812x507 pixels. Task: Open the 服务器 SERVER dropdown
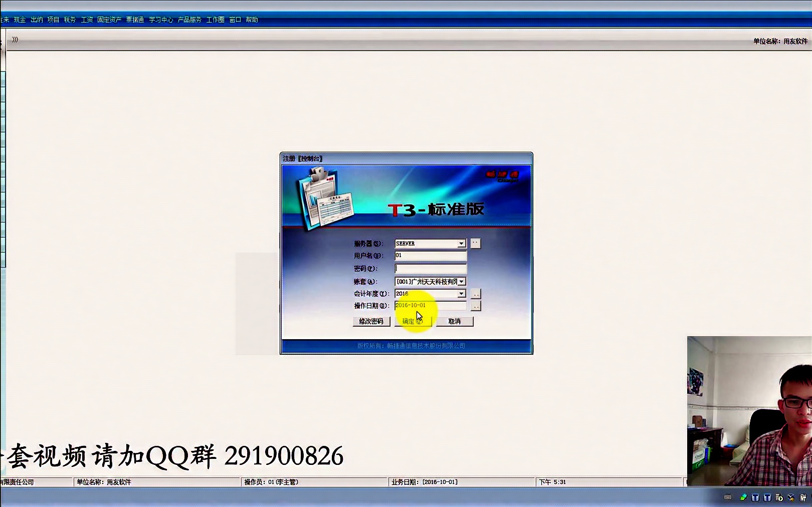461,243
